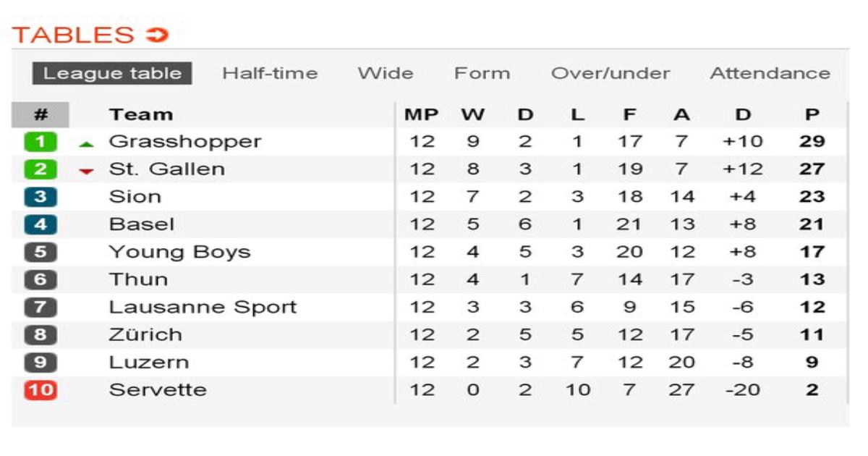The image size is (868, 456).
Task: Click the TABLES heading link
Action: click(x=73, y=35)
